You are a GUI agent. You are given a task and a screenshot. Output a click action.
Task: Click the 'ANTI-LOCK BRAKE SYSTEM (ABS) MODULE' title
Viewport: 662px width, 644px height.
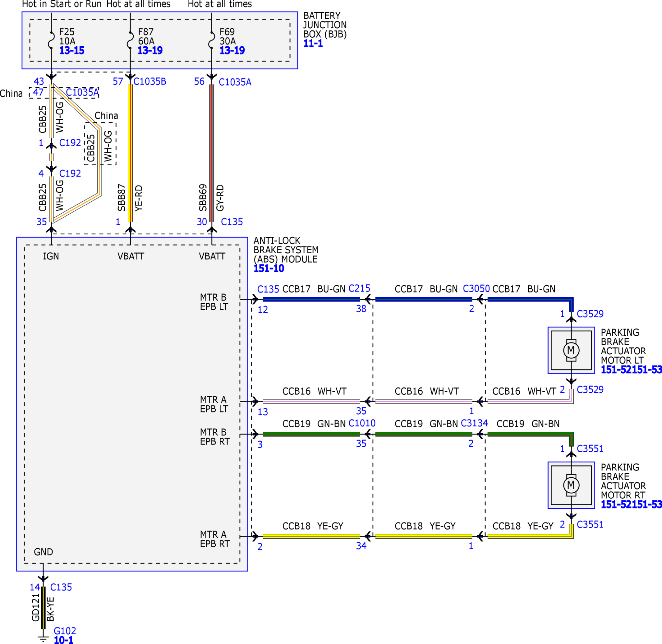coord(286,250)
